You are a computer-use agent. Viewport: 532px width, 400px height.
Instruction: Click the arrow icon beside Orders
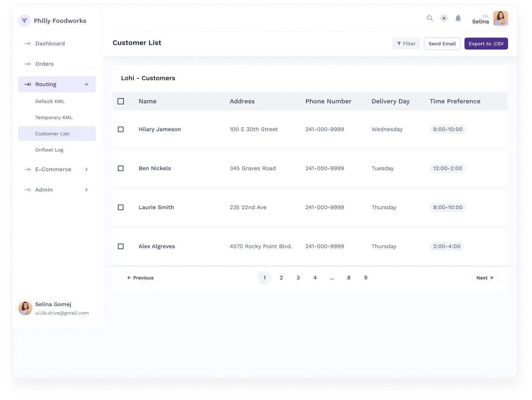(27, 64)
